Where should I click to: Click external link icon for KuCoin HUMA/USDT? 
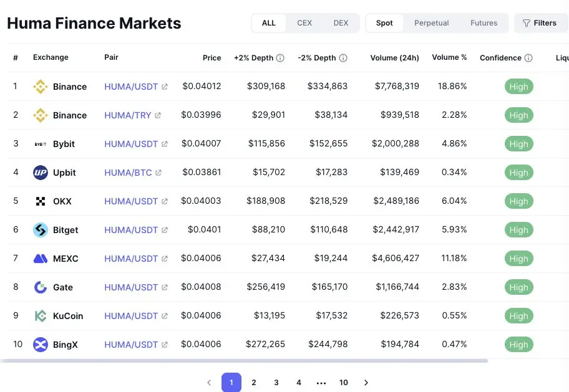click(164, 316)
